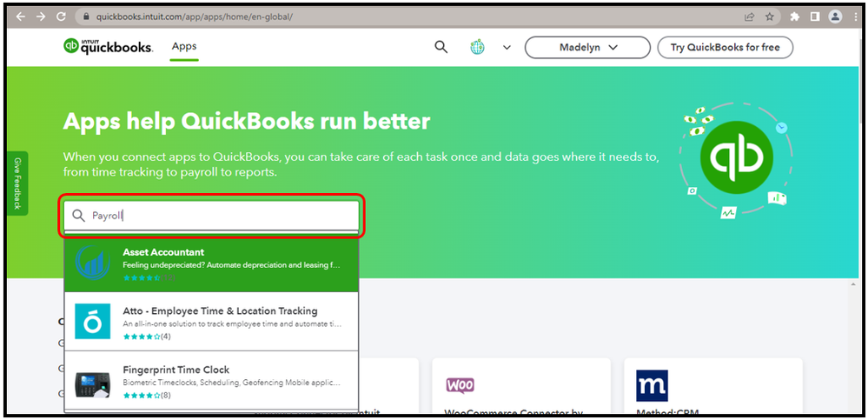Click the Fingerprint Time Clock device image
The width and height of the screenshot is (868, 420).
[92, 384]
